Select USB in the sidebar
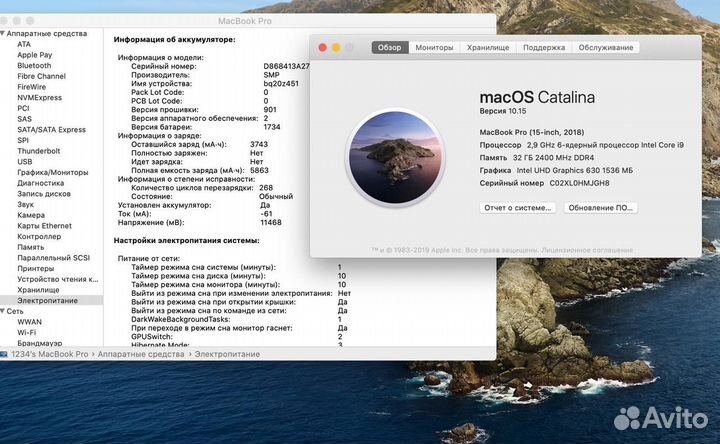 tap(25, 162)
